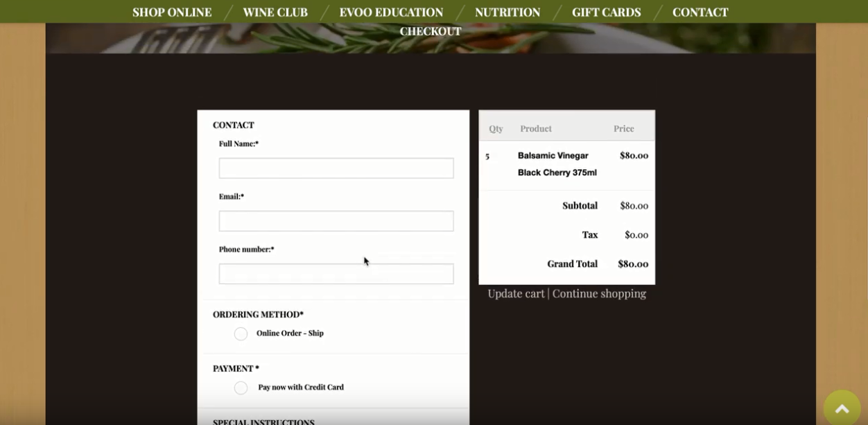This screenshot has width=868, height=425.
Task: Click the Continue shopping link
Action: [599, 293]
